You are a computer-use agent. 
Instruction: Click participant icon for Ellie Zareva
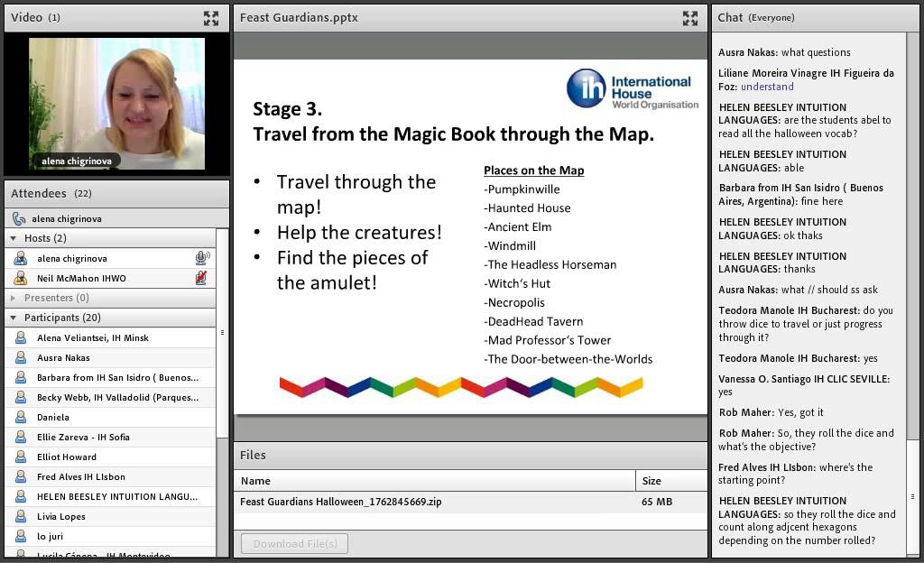click(21, 437)
